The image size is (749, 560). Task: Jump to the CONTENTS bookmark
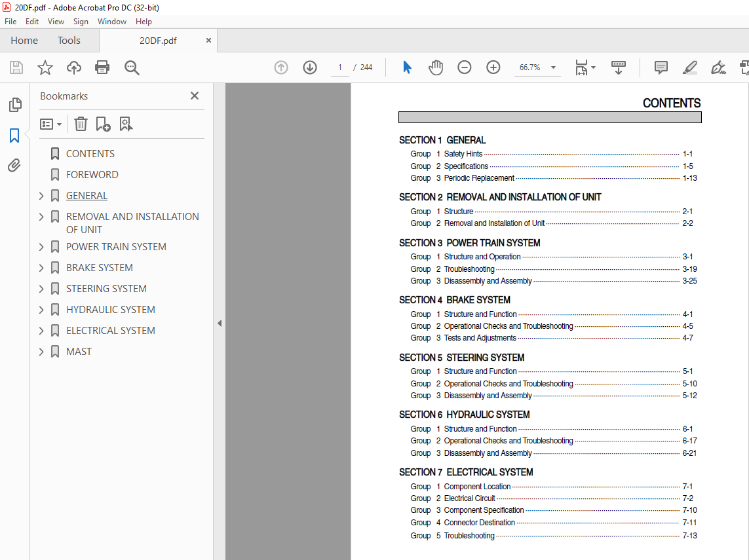coord(90,154)
